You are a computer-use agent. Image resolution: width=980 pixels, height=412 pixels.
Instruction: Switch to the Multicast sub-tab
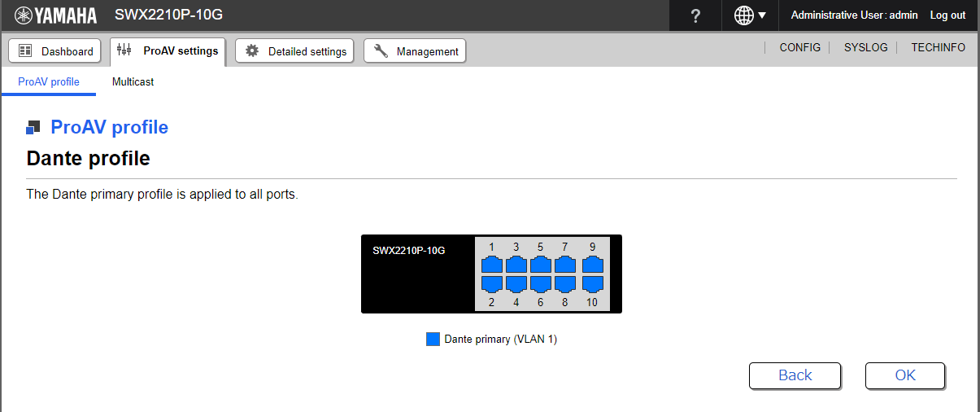coord(133,82)
